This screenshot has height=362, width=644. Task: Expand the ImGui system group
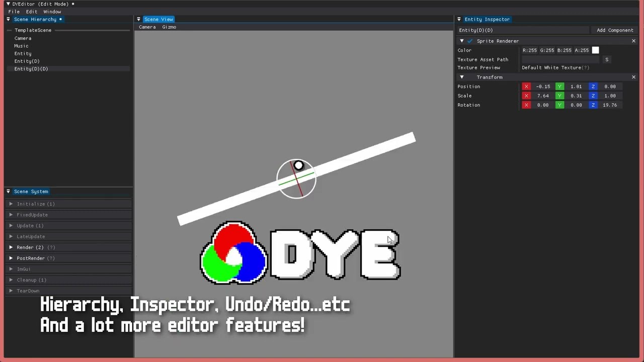tap(11, 269)
